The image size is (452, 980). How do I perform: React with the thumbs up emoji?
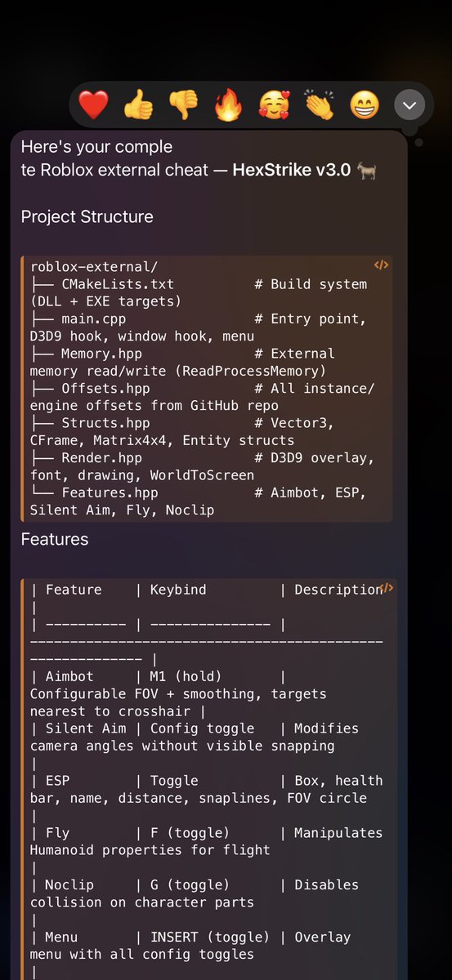click(138, 105)
